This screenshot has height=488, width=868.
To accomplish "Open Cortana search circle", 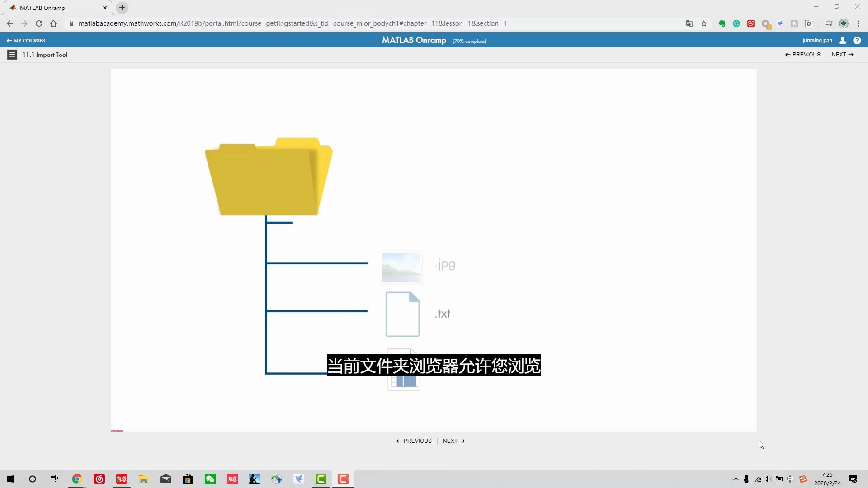I will point(33,479).
